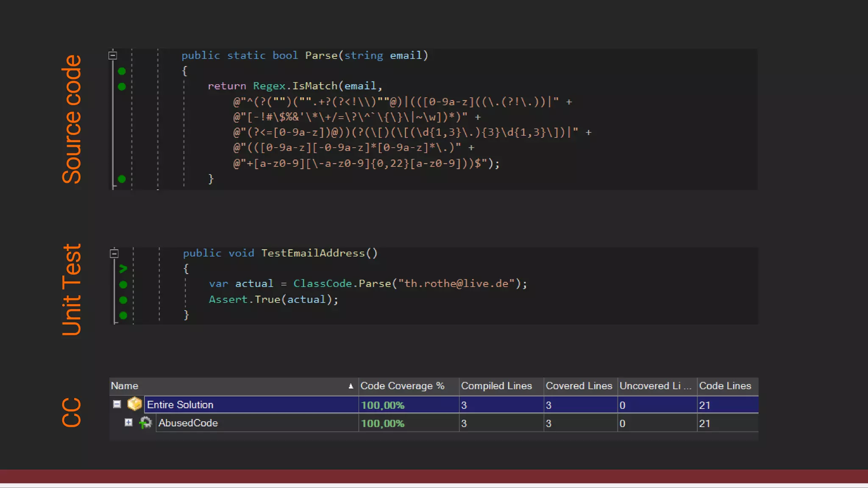Select the AbusedCode row
This screenshot has width=868, height=488.
tap(434, 423)
